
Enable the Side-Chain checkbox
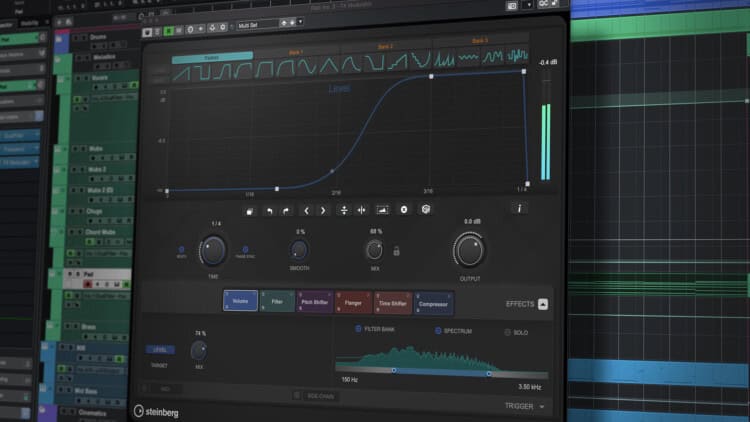[x=297, y=395]
